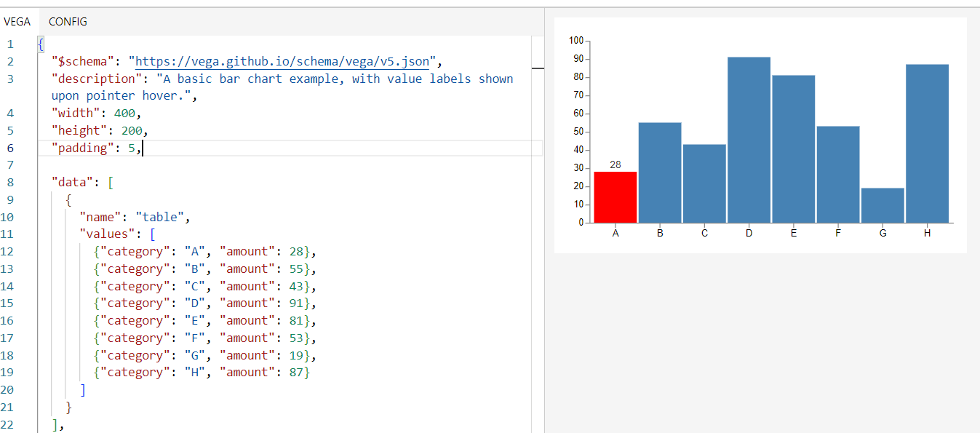Click the "values" key in the editor
The width and height of the screenshot is (980, 433).
click(108, 234)
